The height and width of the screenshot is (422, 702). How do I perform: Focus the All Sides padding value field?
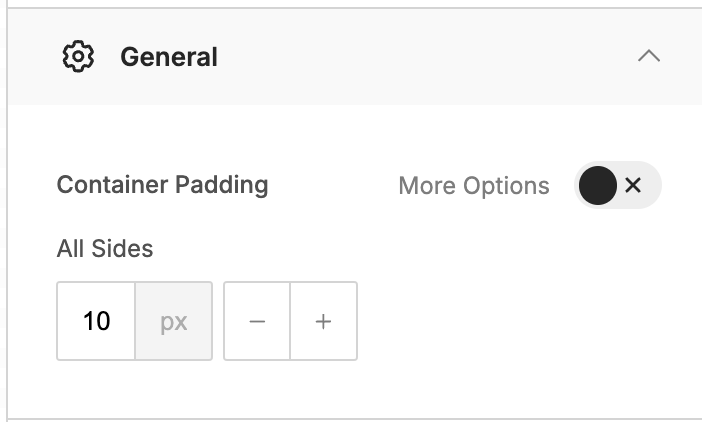click(x=96, y=321)
